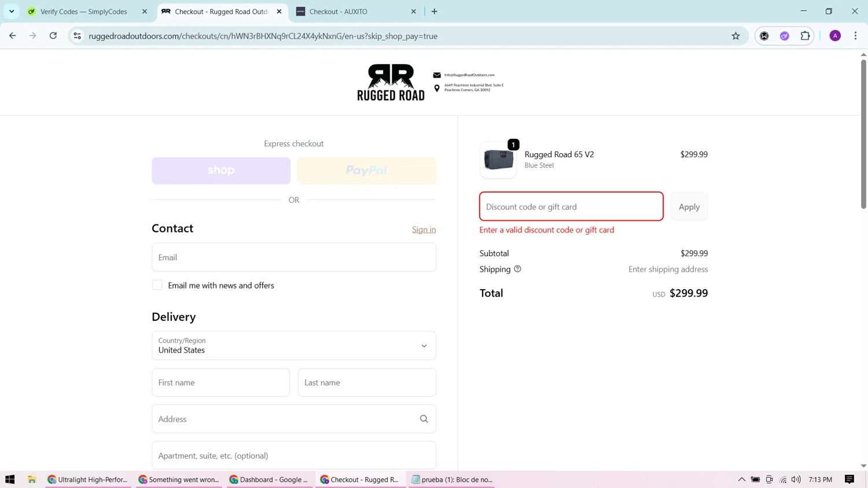Click the email envelope icon in header
The width and height of the screenshot is (868, 488).
pos(437,75)
